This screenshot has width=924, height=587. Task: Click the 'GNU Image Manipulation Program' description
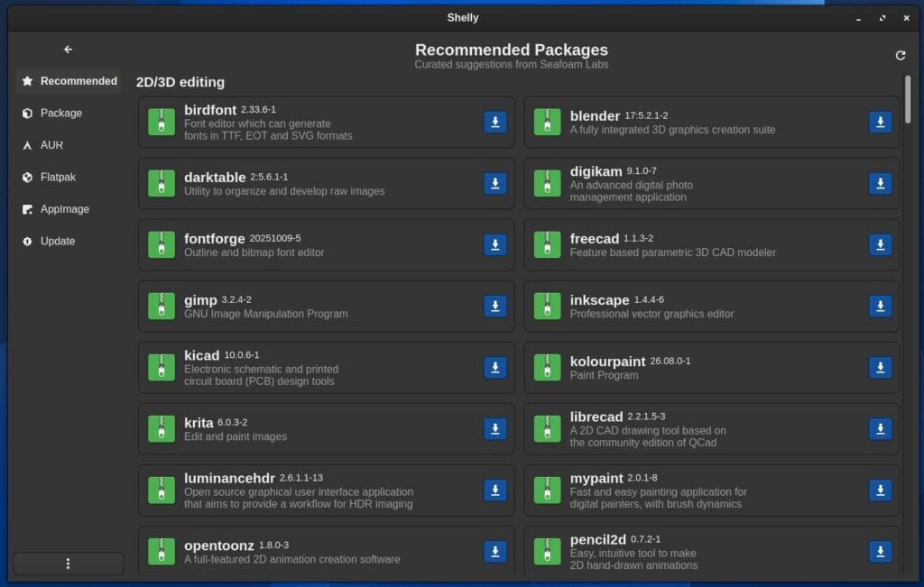pyautogui.click(x=266, y=314)
